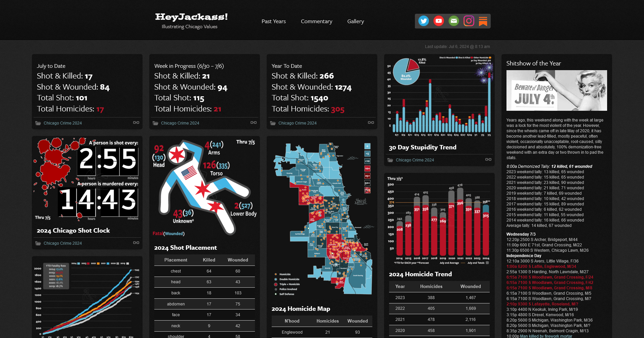Click folder icon on 30 Day Stupidity Trend card

[390, 160]
